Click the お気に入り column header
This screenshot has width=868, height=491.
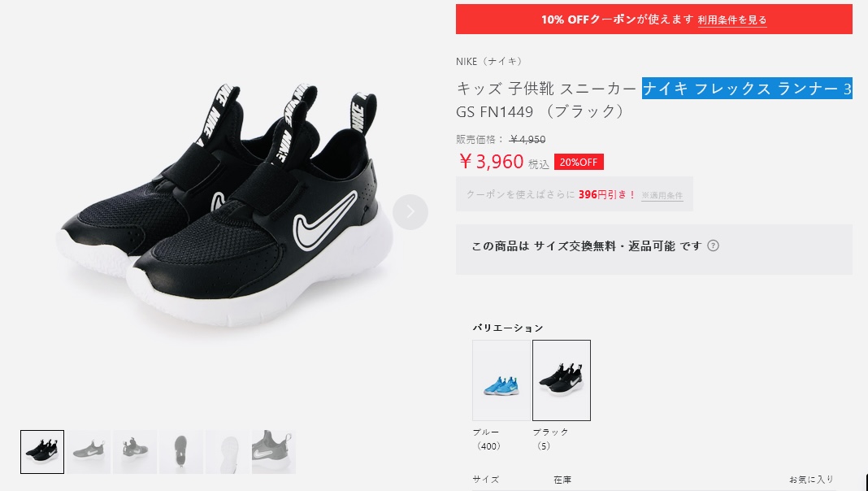coord(811,480)
